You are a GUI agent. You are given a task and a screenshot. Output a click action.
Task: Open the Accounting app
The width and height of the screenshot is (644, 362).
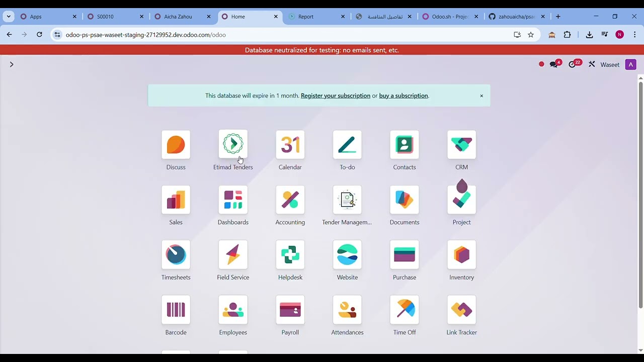pyautogui.click(x=290, y=200)
